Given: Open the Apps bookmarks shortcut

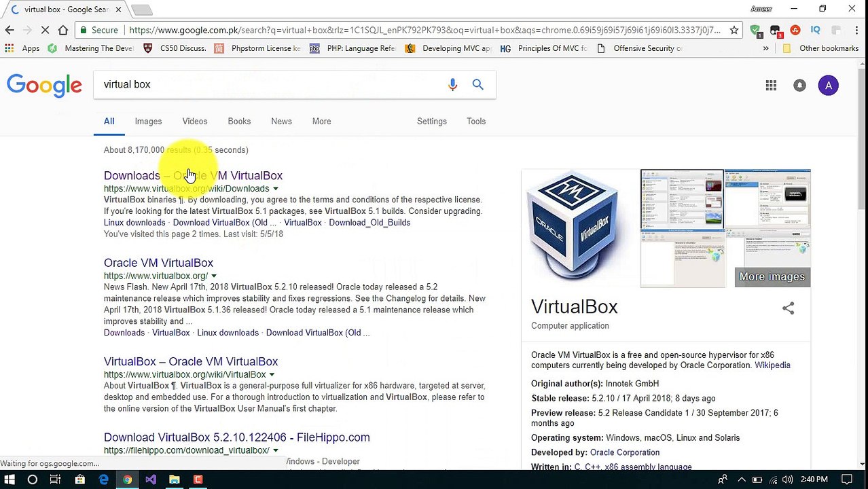Looking at the screenshot, I should tap(22, 48).
